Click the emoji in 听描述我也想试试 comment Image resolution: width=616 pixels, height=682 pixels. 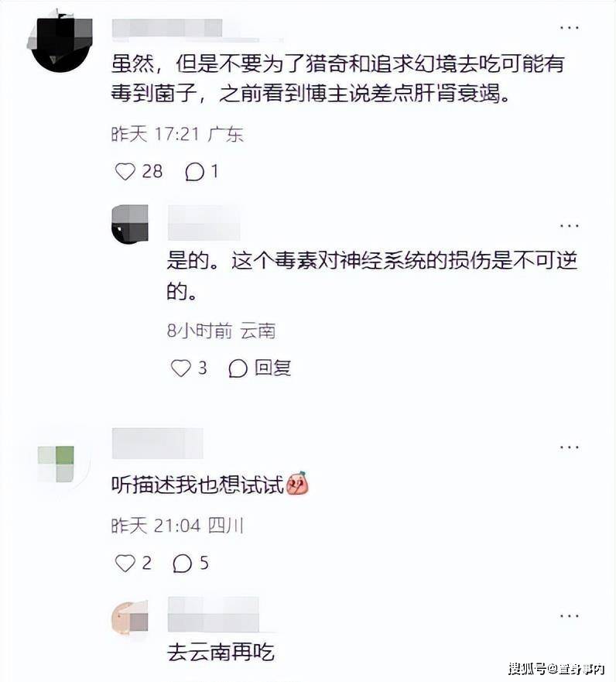pos(297,483)
